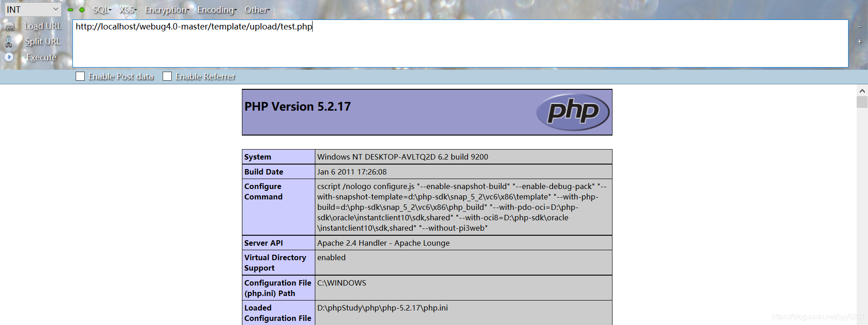Open the Other menu
This screenshot has width=868, height=325.
click(x=257, y=10)
